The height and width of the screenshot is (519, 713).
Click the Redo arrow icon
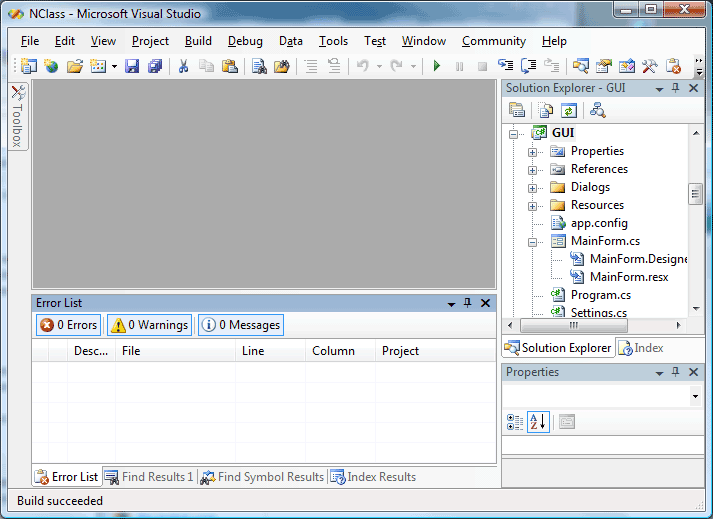(x=397, y=66)
